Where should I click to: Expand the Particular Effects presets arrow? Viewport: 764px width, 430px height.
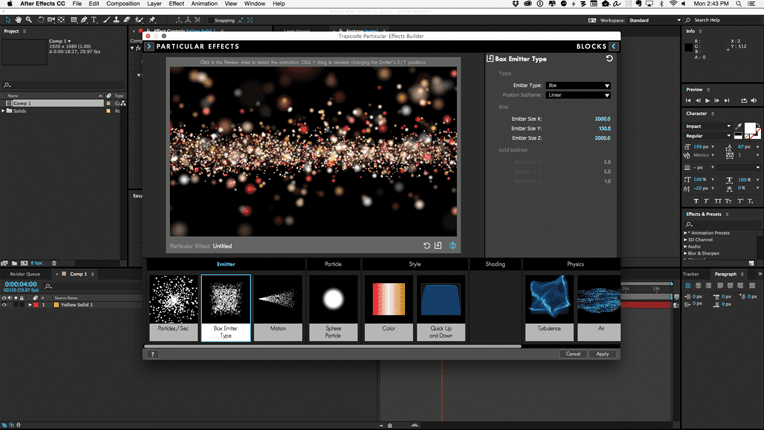click(150, 46)
